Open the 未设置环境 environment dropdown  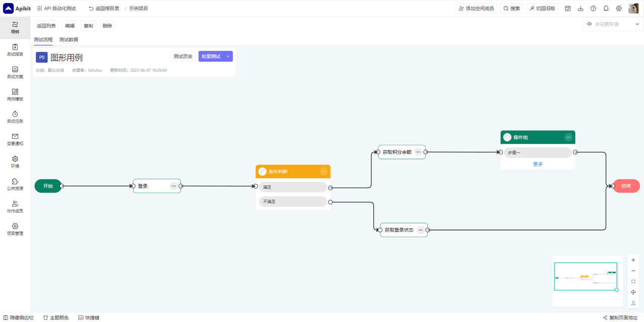coord(610,24)
